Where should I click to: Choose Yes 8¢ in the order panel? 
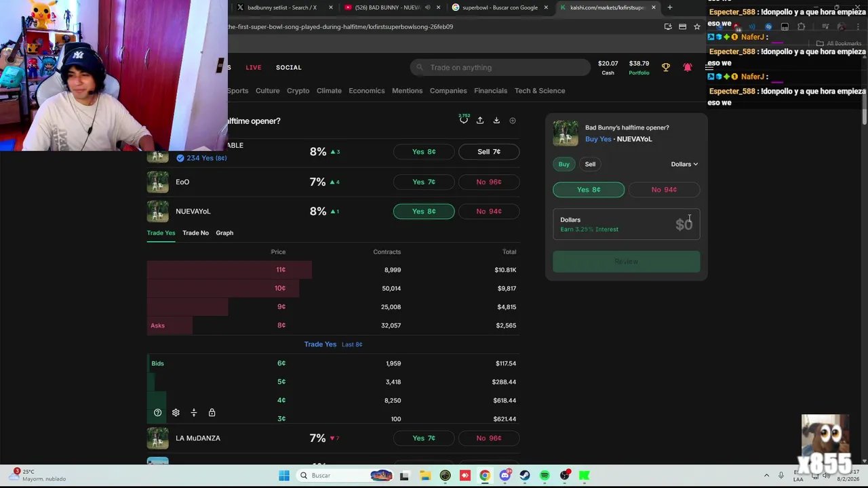(x=589, y=190)
